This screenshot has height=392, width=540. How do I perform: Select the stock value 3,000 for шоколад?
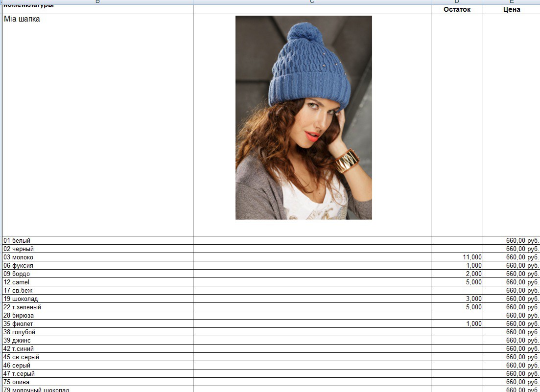(474, 299)
